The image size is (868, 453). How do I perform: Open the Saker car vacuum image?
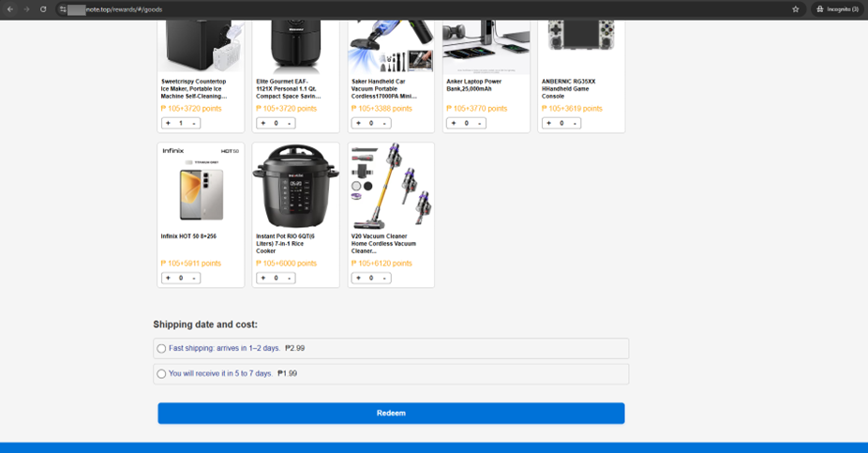391,46
